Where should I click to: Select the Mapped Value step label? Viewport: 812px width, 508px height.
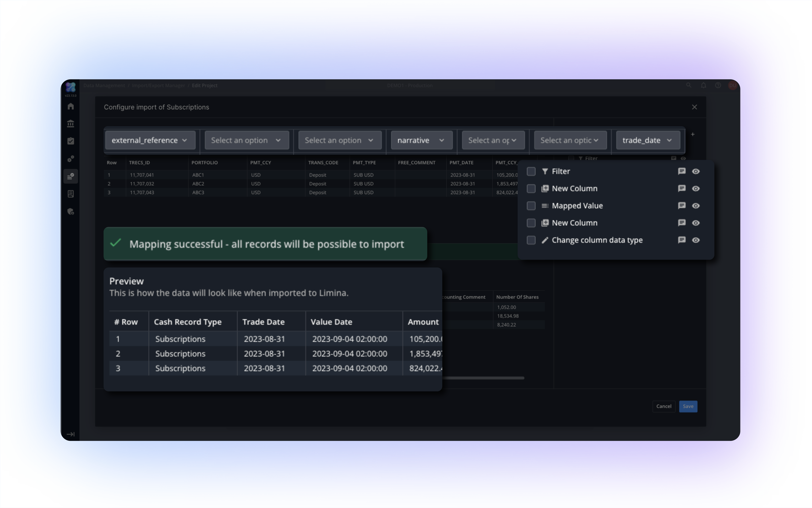[x=577, y=206]
